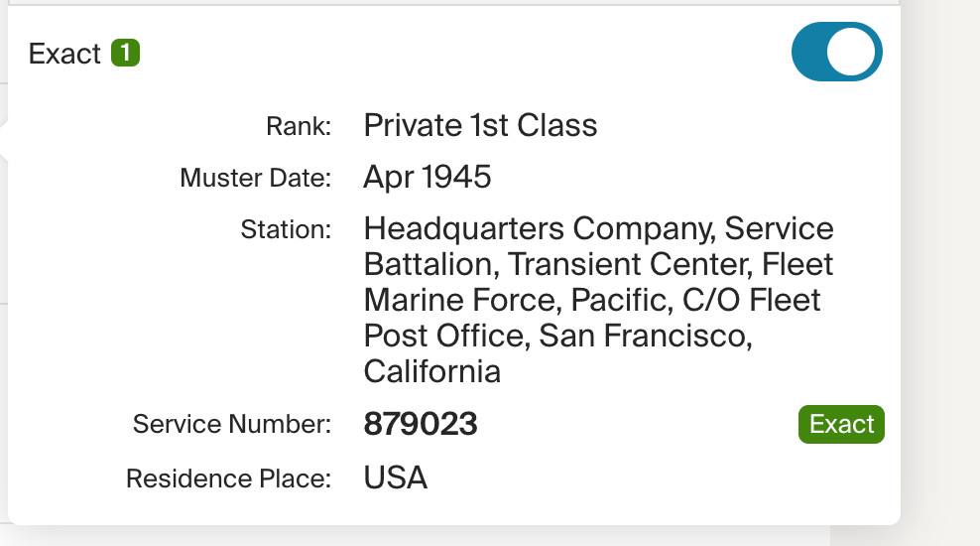This screenshot has height=546, width=980.
Task: Click San Francisco in the station address
Action: click(646, 337)
